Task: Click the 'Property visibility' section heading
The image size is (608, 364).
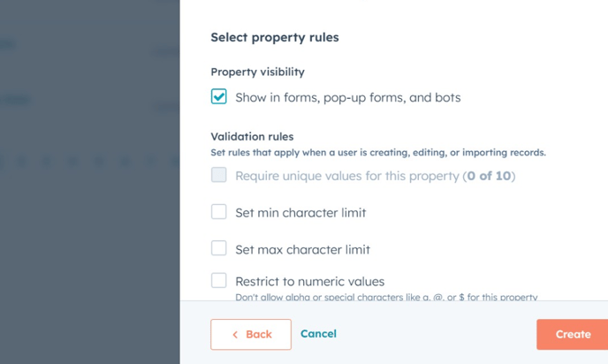Action: [x=257, y=72]
